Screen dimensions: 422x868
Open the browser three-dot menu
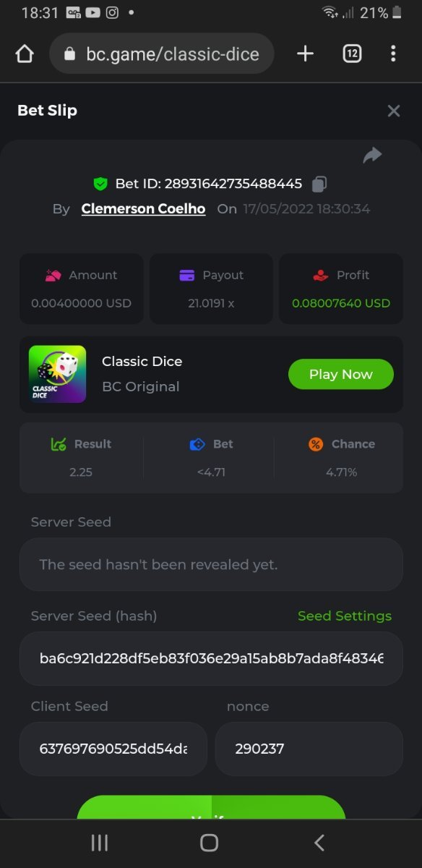pyautogui.click(x=393, y=54)
